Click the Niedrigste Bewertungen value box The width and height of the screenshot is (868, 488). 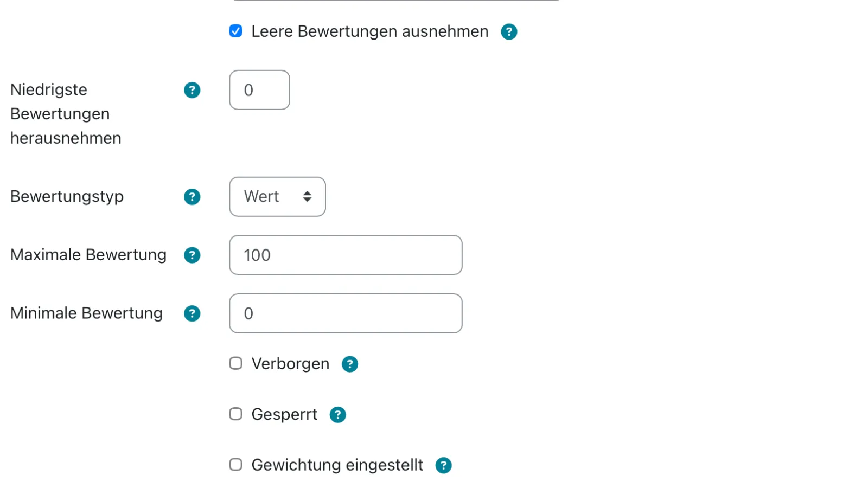click(259, 90)
